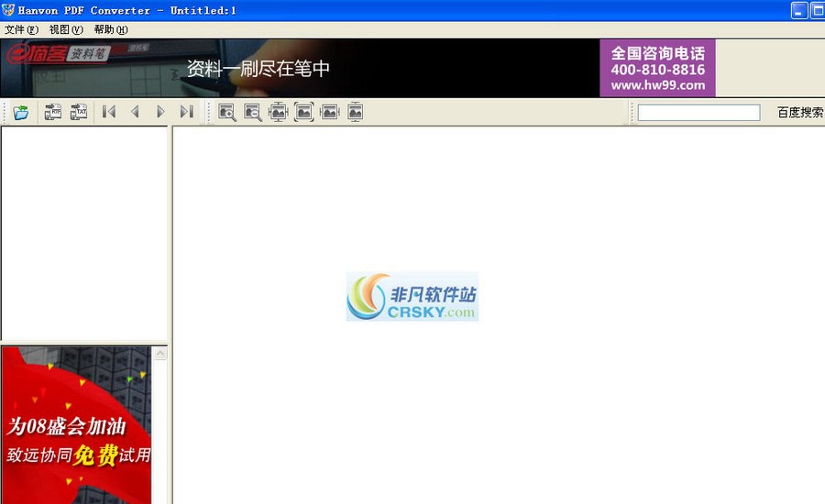Fit the page to height
Screen dimensions: 825x504
point(355,112)
